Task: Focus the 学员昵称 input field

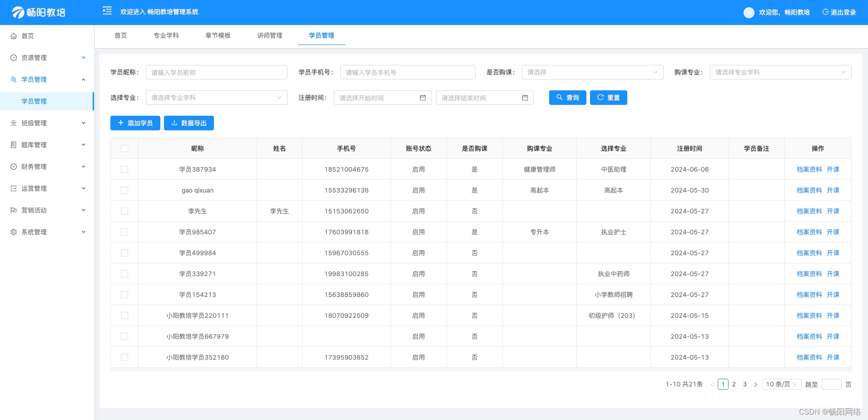Action: [217, 72]
